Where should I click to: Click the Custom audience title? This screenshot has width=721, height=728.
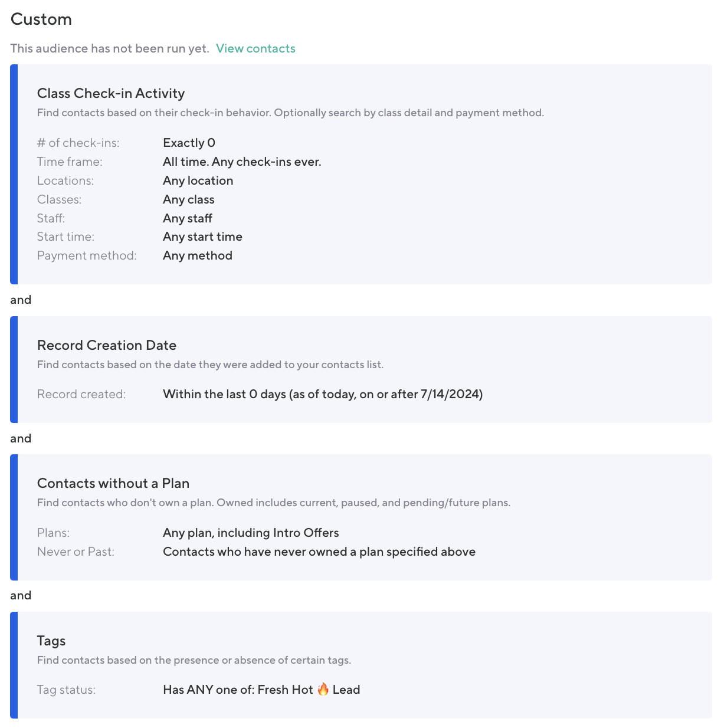(x=41, y=19)
